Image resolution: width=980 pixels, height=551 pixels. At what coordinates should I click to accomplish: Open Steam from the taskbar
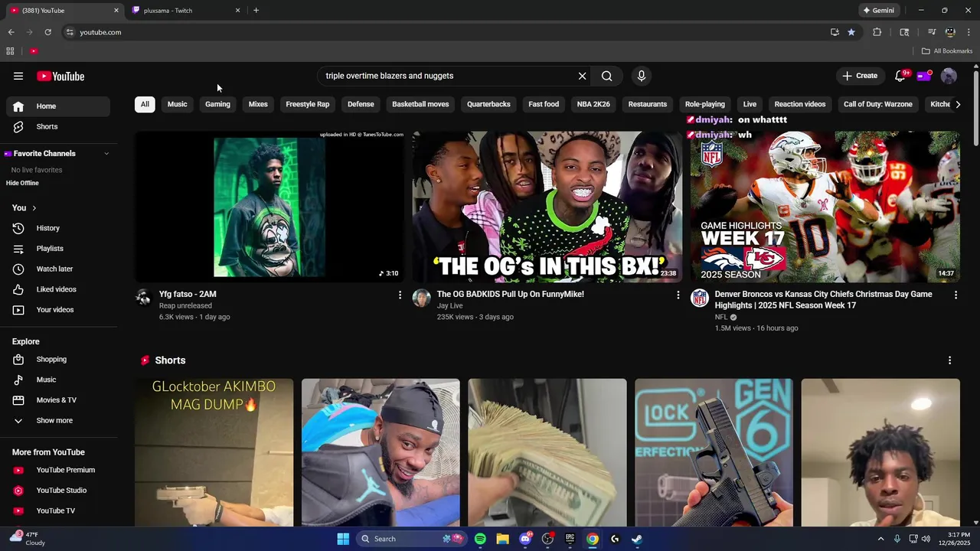pyautogui.click(x=636, y=539)
